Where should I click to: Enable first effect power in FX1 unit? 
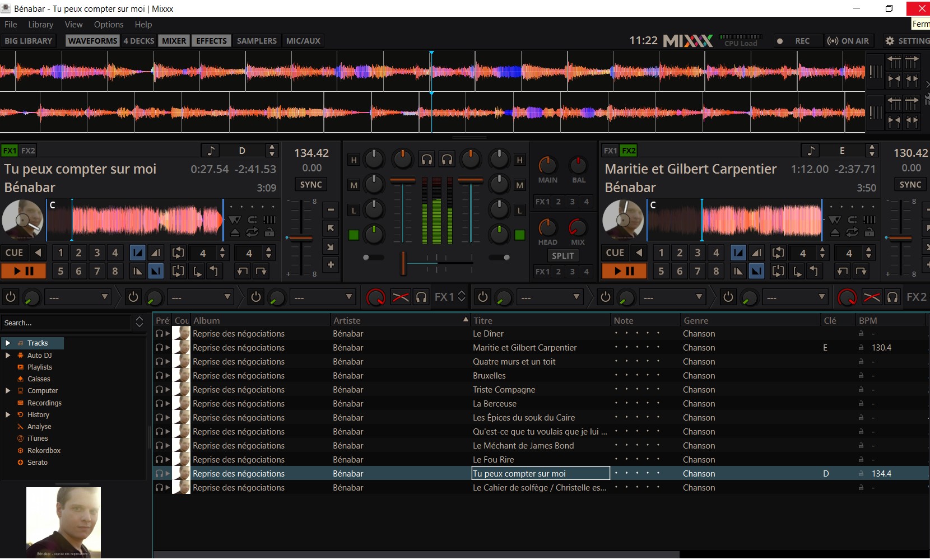[11, 297]
